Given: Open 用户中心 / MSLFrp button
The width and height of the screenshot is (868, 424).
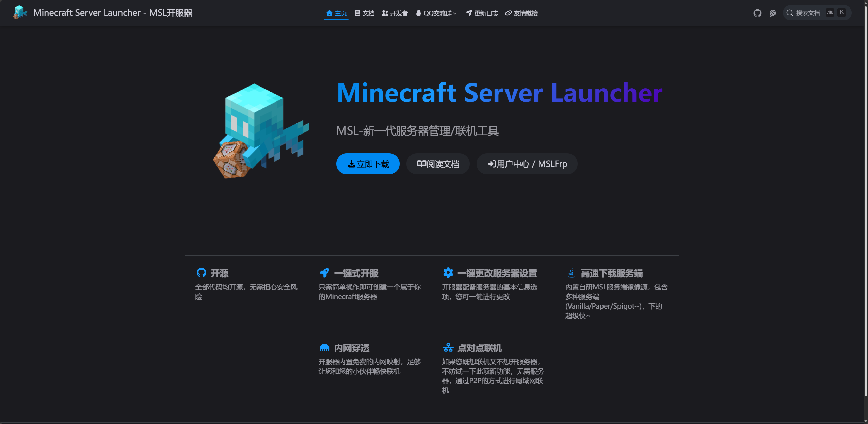Looking at the screenshot, I should coord(527,164).
